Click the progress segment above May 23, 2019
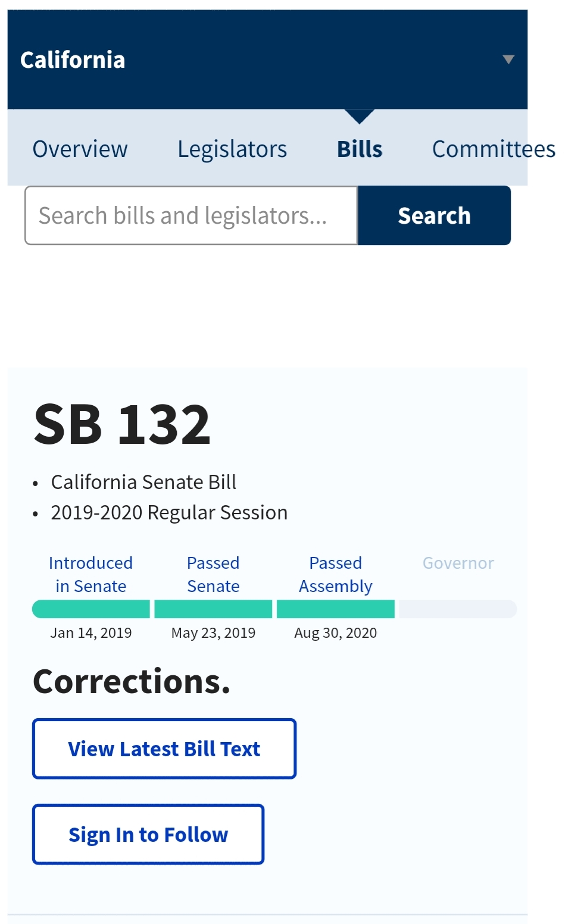 [213, 609]
